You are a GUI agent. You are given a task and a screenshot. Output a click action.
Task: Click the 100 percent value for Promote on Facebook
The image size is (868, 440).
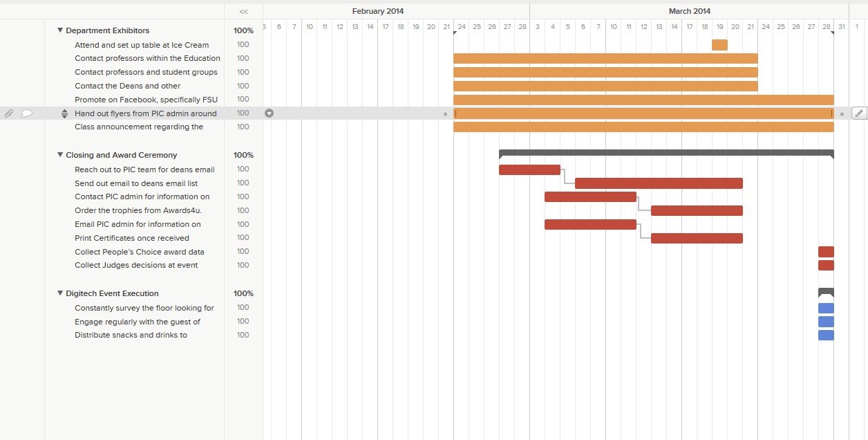coord(243,100)
